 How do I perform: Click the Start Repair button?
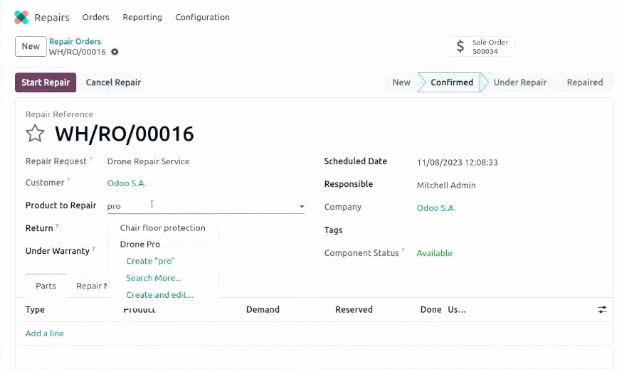click(x=45, y=82)
